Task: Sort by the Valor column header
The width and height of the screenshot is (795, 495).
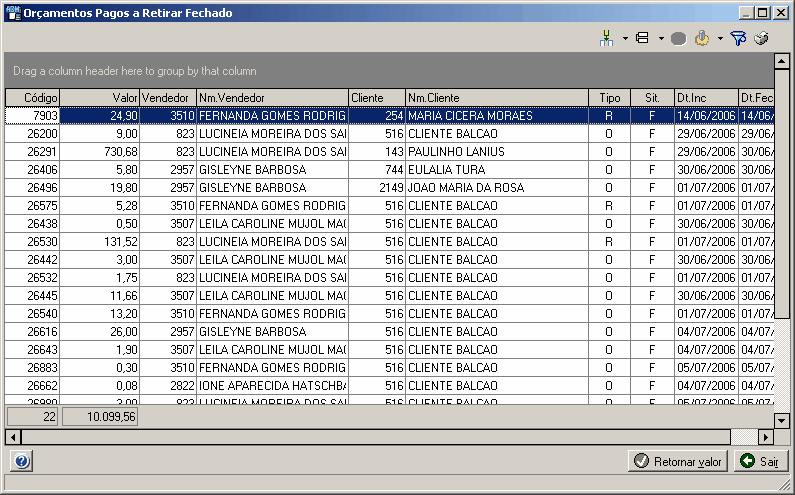Action: pos(99,98)
